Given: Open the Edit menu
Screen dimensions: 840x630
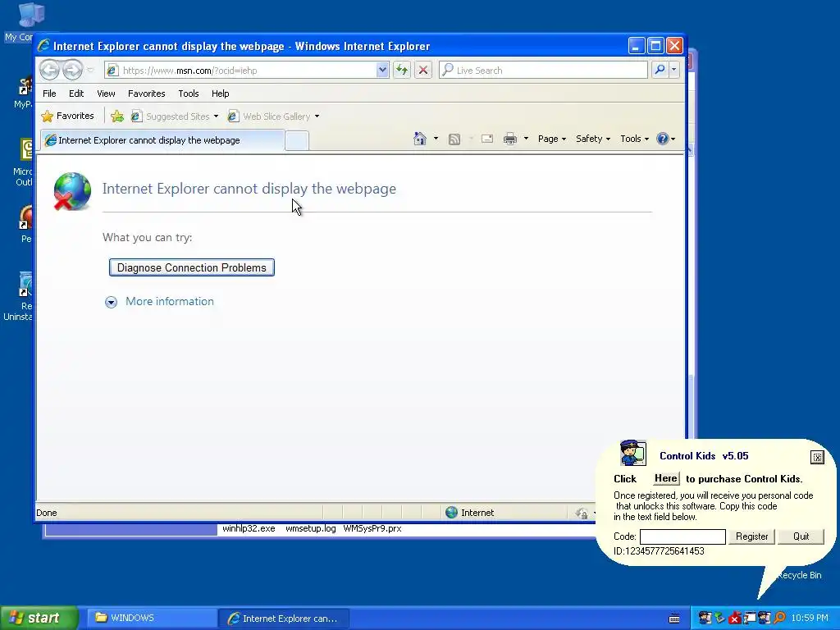Looking at the screenshot, I should (x=76, y=94).
